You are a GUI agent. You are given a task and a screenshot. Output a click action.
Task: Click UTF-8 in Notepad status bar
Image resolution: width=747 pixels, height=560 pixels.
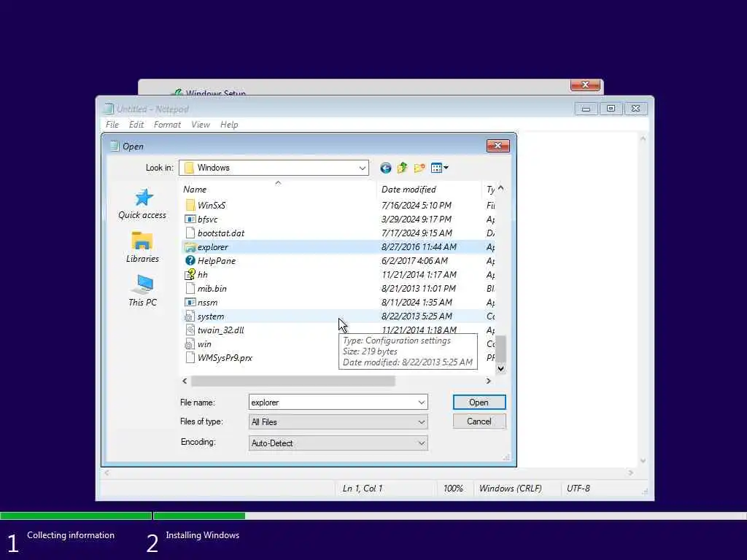[x=578, y=489]
